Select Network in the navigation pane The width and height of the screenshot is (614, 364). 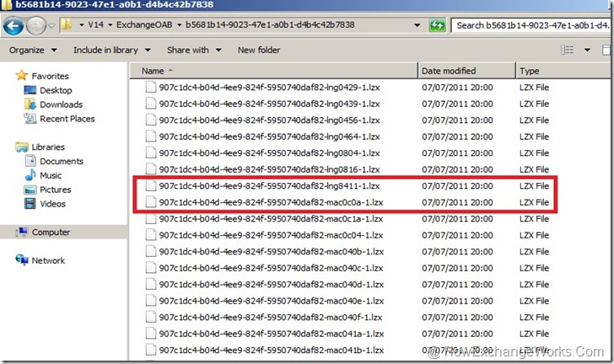point(48,260)
